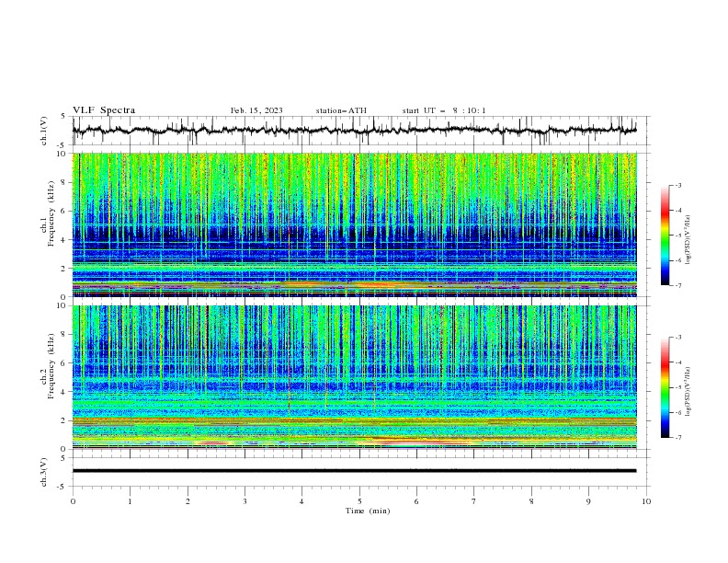The height and width of the screenshot is (563, 728).
Task: Click the 'VLF Spectra' title text
Action: (104, 110)
